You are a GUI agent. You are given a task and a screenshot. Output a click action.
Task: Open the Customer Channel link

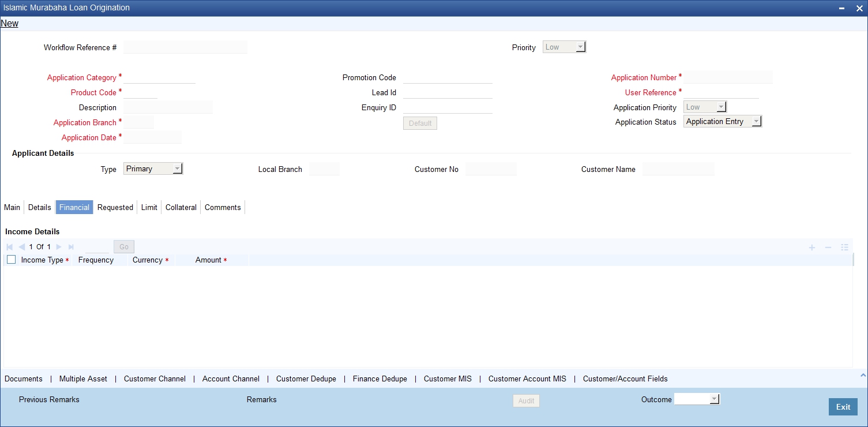click(155, 379)
